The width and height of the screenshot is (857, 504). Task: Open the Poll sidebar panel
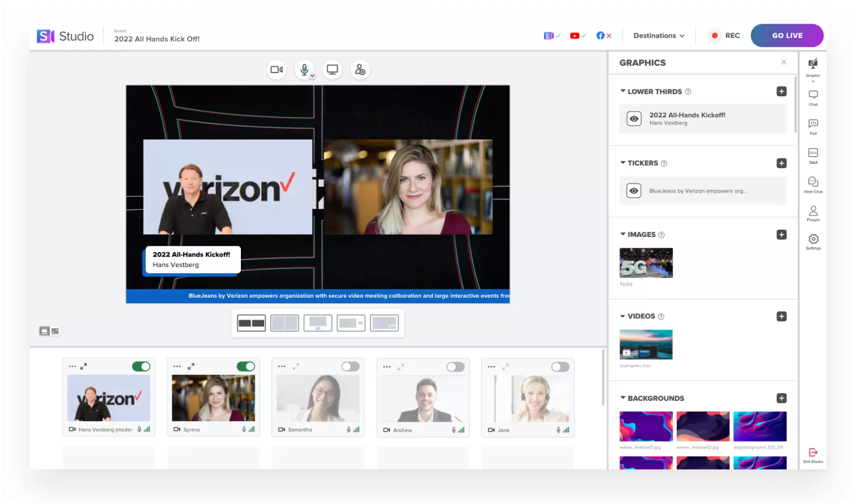813,127
